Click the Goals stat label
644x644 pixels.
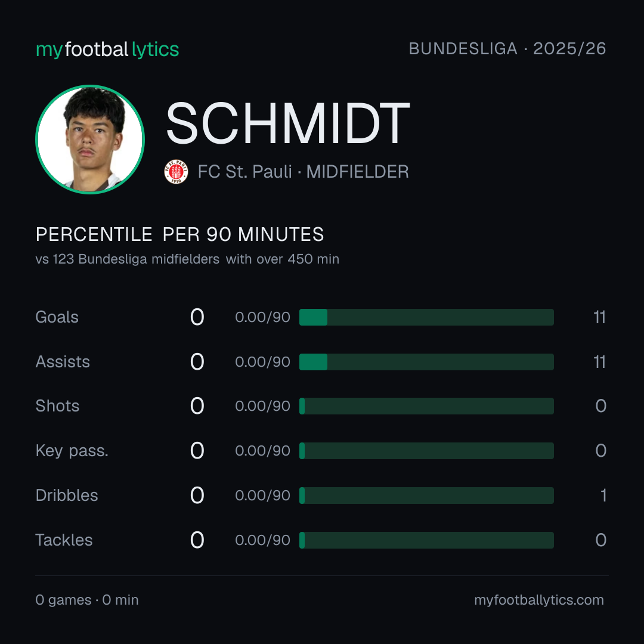[57, 317]
